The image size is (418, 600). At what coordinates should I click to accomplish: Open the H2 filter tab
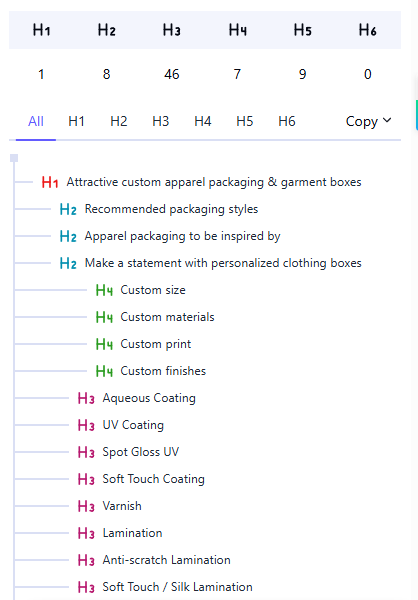118,121
